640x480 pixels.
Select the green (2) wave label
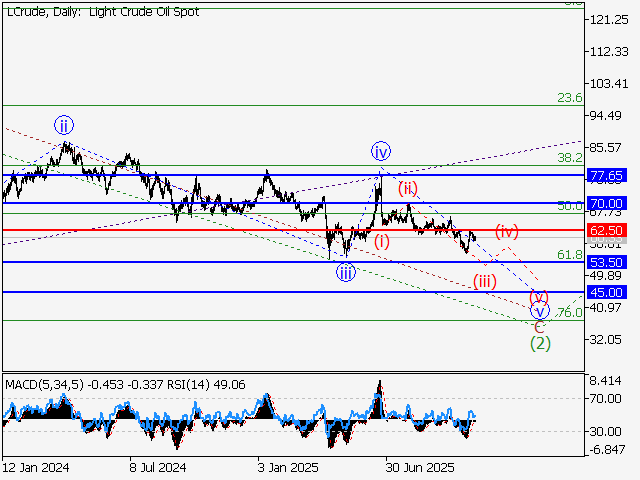coord(540,343)
